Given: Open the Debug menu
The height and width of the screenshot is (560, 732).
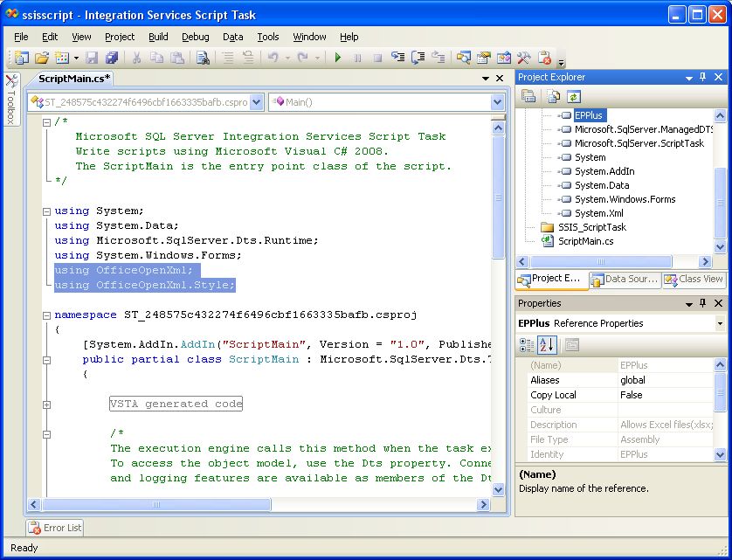Looking at the screenshot, I should 195,37.
